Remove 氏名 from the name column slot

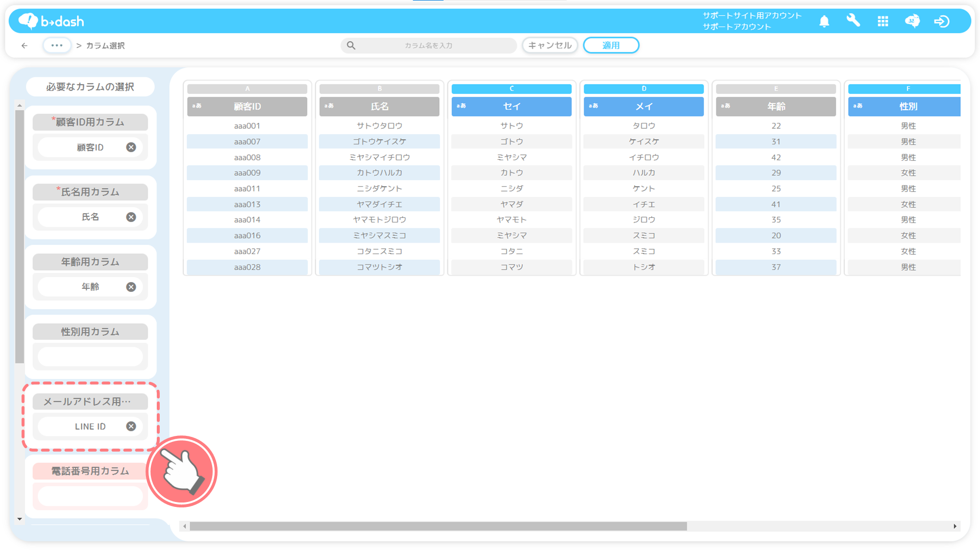pos(131,217)
